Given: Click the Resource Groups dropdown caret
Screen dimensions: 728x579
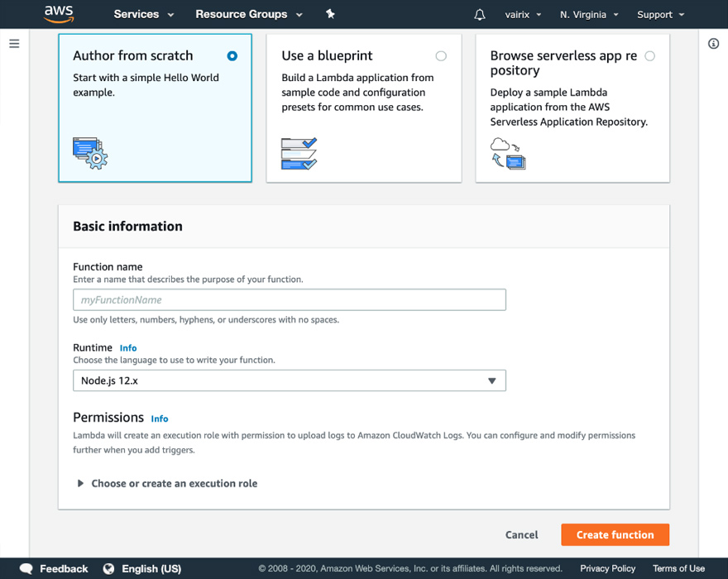Looking at the screenshot, I should coord(299,15).
